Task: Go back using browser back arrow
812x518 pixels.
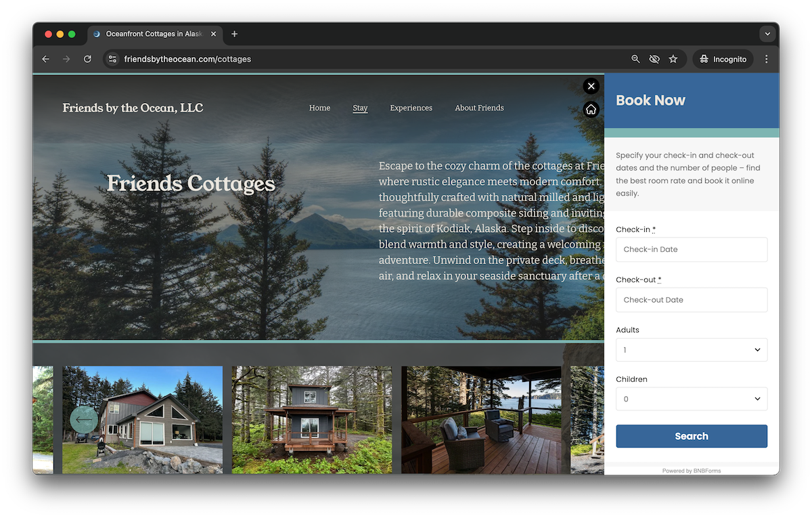Action: click(45, 60)
